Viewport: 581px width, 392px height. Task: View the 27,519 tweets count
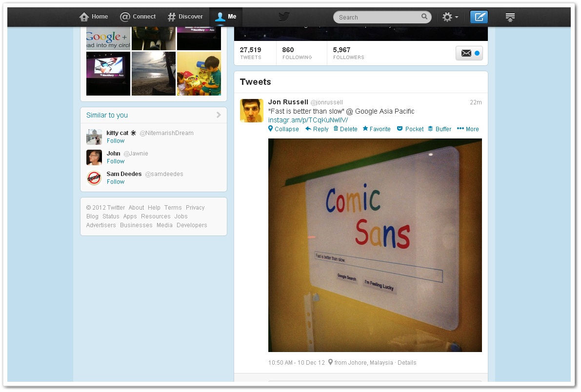[x=250, y=53]
